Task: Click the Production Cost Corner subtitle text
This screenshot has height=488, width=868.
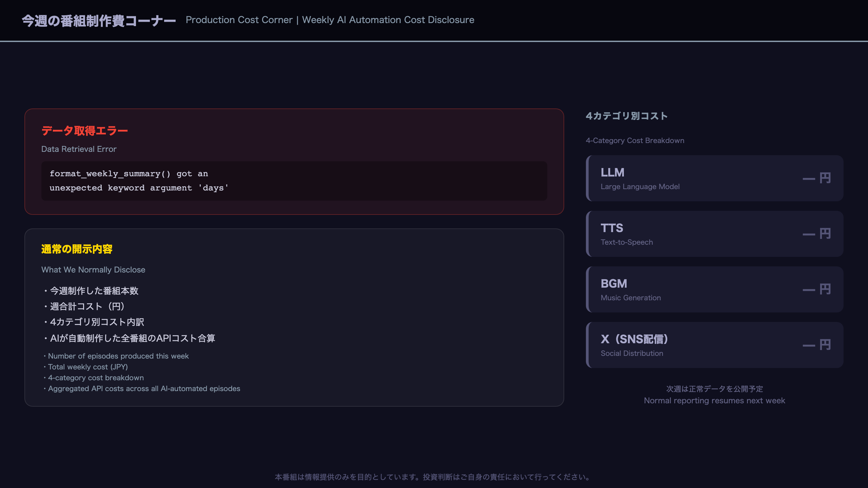Action: click(330, 20)
